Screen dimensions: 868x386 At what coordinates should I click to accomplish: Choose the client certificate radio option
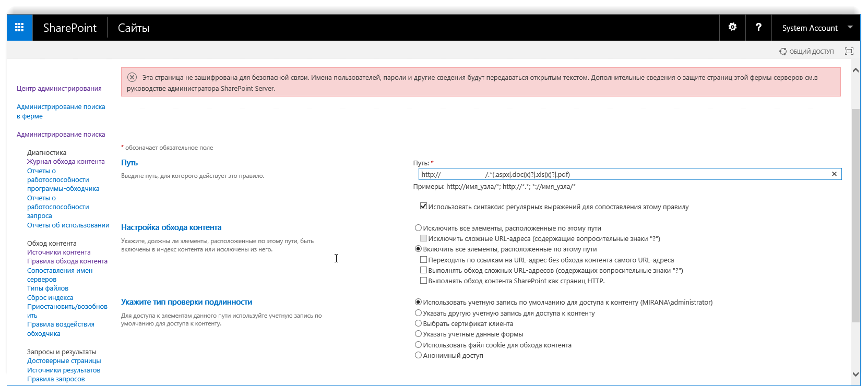coord(418,323)
